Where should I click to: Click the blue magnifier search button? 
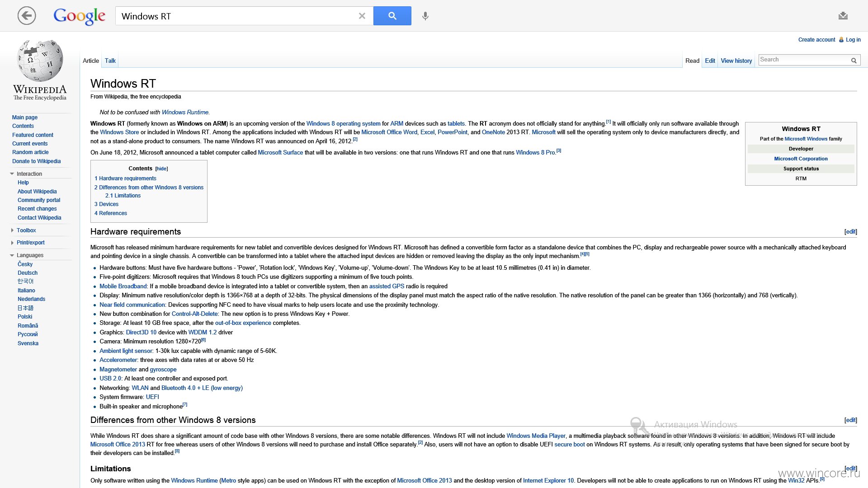point(392,16)
